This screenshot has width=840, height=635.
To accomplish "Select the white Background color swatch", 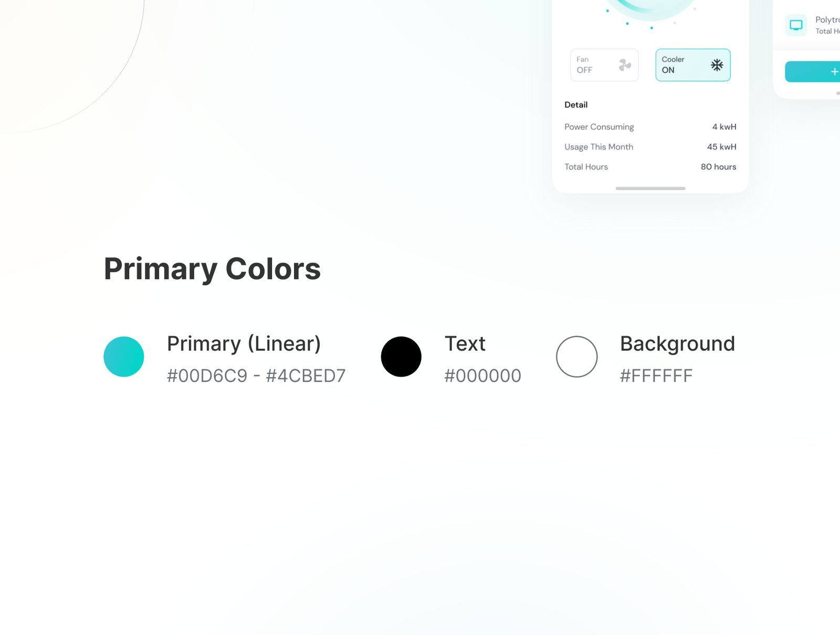I will pos(576,357).
